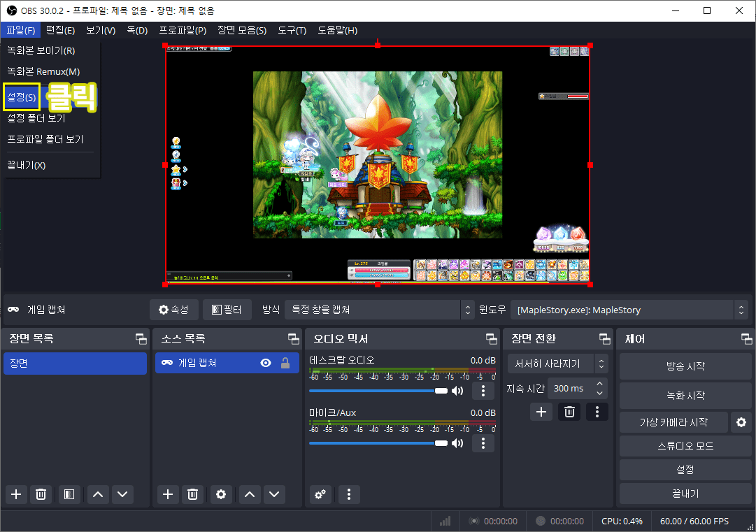756x532 pixels.
Task: Select the 장면 scene item
Action: [76, 364]
